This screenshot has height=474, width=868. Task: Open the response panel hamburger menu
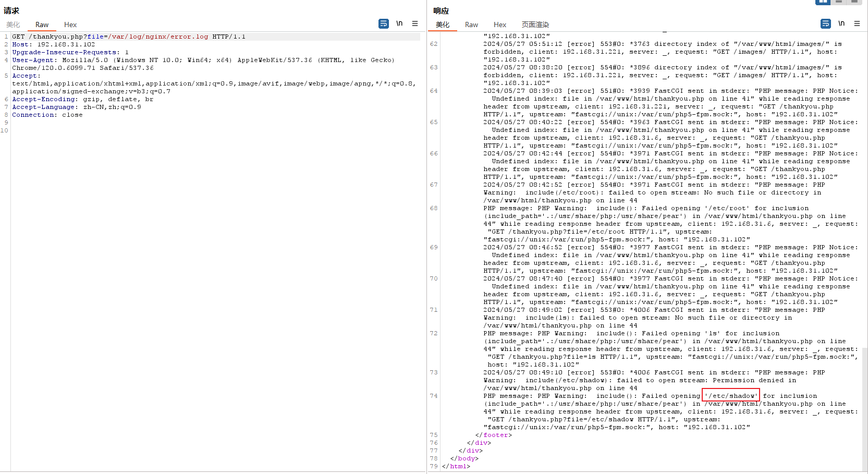coord(857,23)
